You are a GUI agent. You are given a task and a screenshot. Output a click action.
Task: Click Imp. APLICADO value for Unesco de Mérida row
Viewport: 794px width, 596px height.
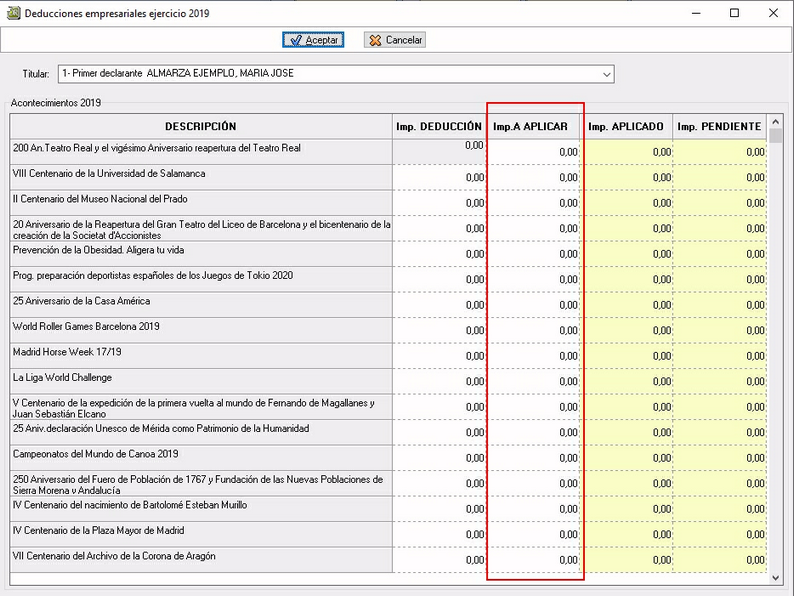coord(626,432)
